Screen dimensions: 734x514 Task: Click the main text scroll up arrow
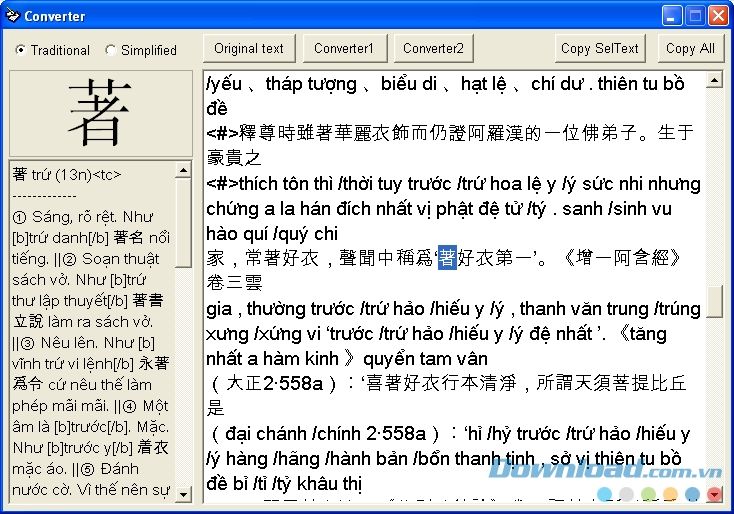714,80
